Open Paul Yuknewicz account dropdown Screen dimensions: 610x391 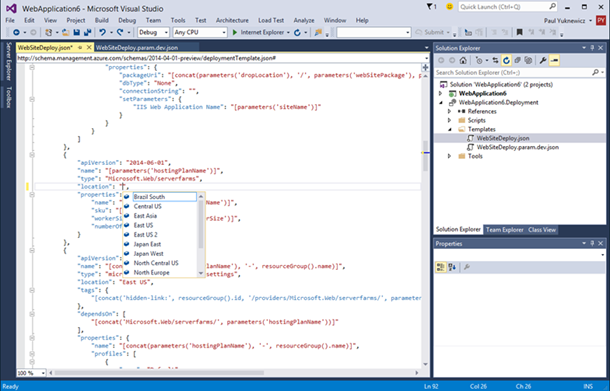[591, 21]
